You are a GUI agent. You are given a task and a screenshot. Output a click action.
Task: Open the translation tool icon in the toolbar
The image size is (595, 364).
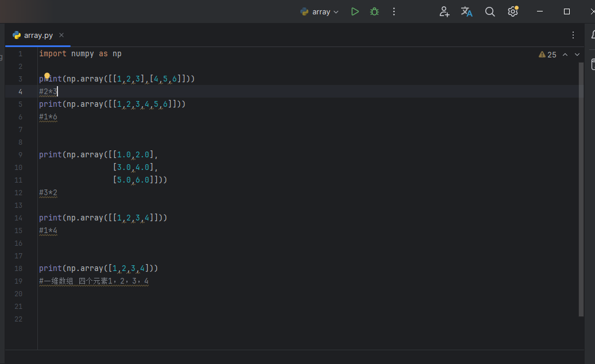coord(466,11)
